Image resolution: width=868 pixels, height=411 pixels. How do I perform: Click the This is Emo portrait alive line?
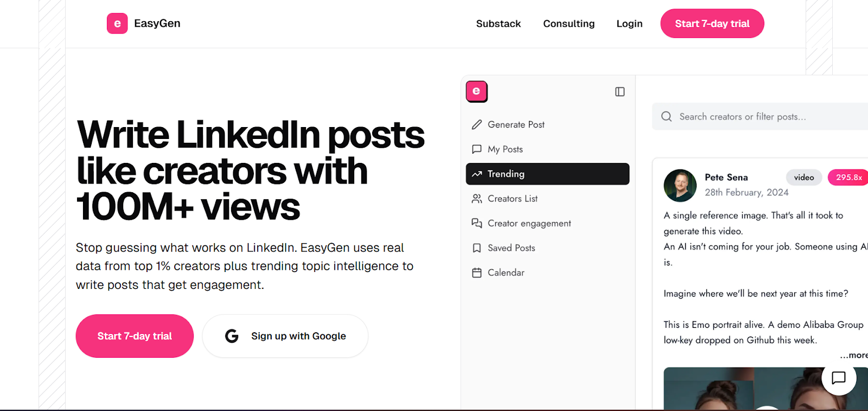click(763, 332)
